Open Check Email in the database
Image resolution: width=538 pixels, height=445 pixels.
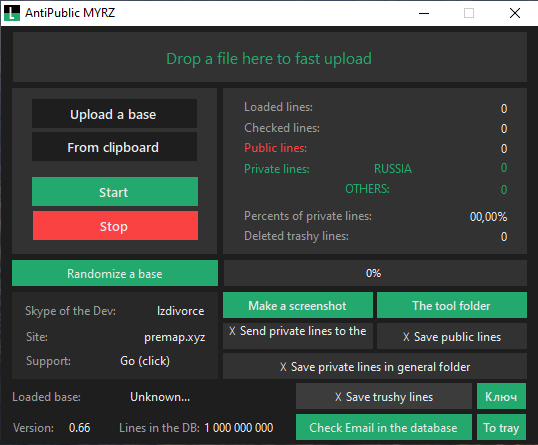384,427
